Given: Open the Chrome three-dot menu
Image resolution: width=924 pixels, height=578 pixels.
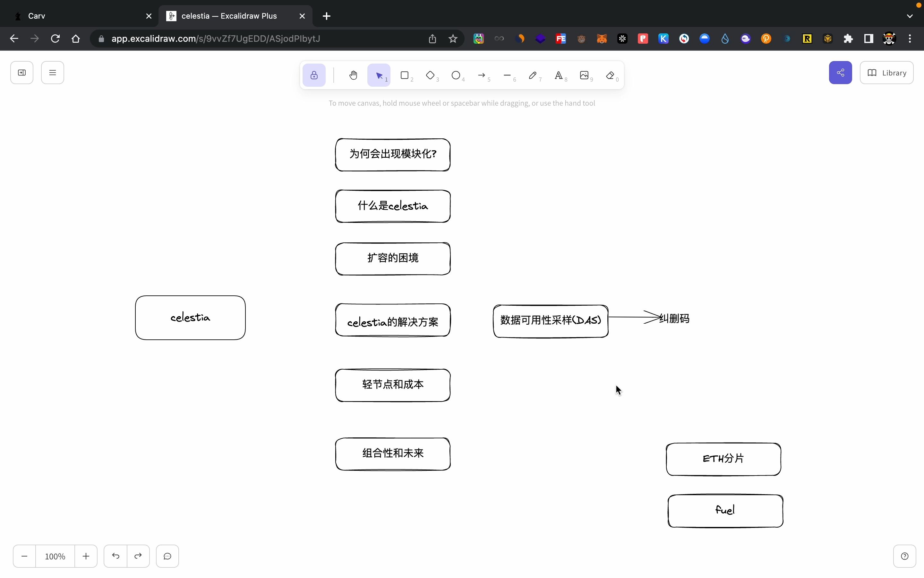Looking at the screenshot, I should [910, 39].
